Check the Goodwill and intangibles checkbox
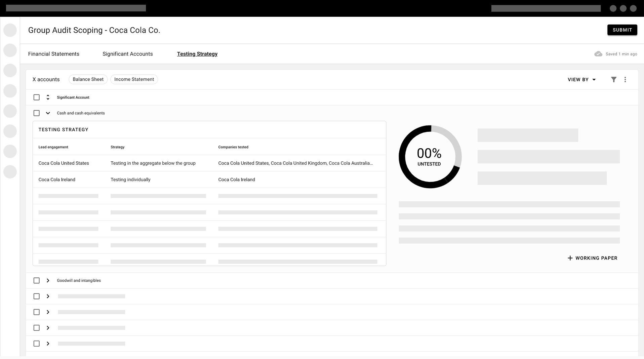The width and height of the screenshot is (644, 359). pos(37,281)
